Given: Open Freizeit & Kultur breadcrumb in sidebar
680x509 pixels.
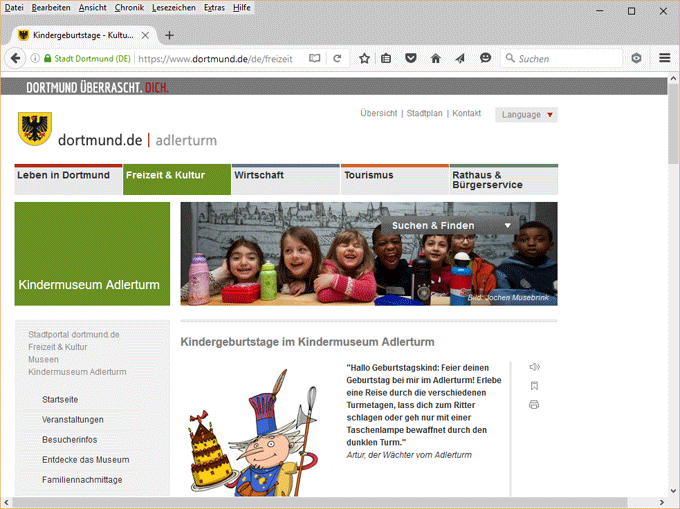Looking at the screenshot, I should click(x=58, y=347).
